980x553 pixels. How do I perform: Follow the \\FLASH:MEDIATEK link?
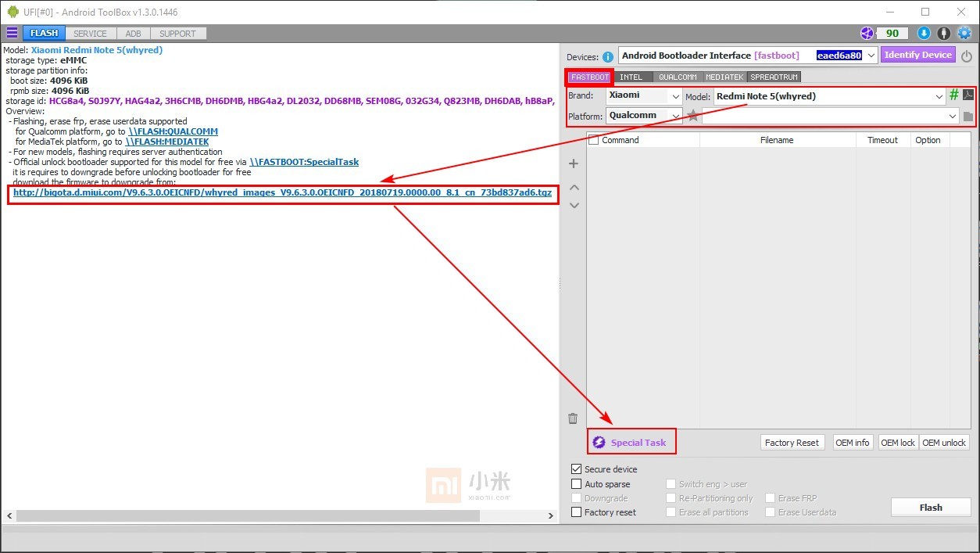167,142
